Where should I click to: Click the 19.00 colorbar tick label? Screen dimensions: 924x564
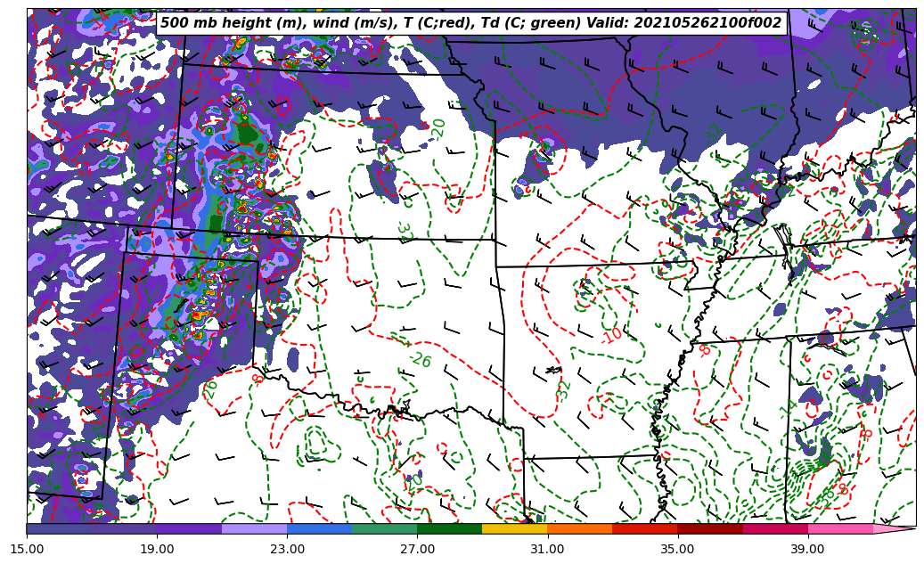click(x=157, y=549)
